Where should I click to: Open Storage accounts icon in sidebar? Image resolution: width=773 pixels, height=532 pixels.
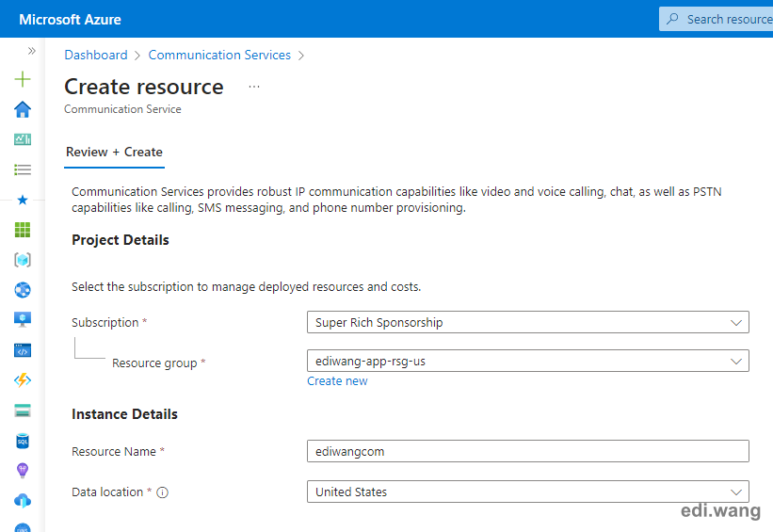pyautogui.click(x=23, y=411)
